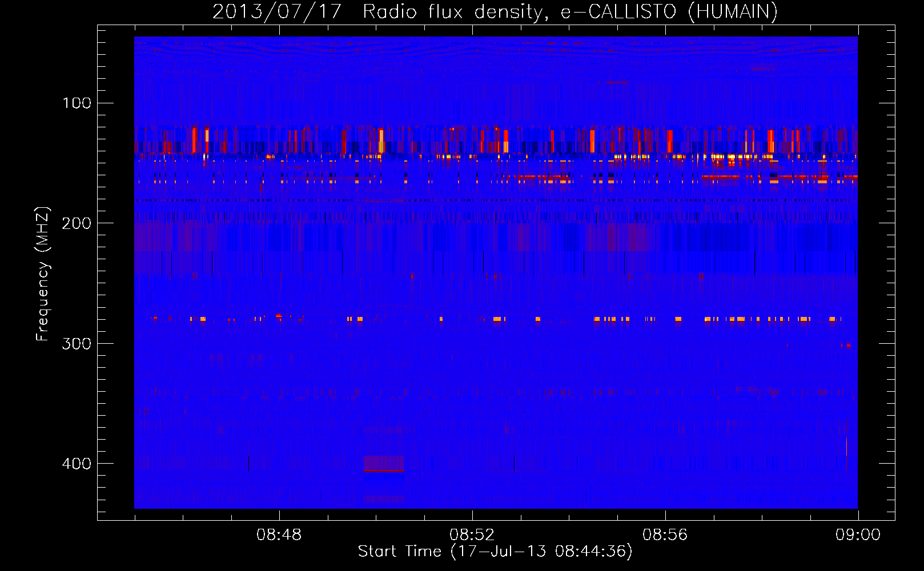Select the '400' frequency axis label
This screenshot has width=924, height=571.
click(77, 464)
